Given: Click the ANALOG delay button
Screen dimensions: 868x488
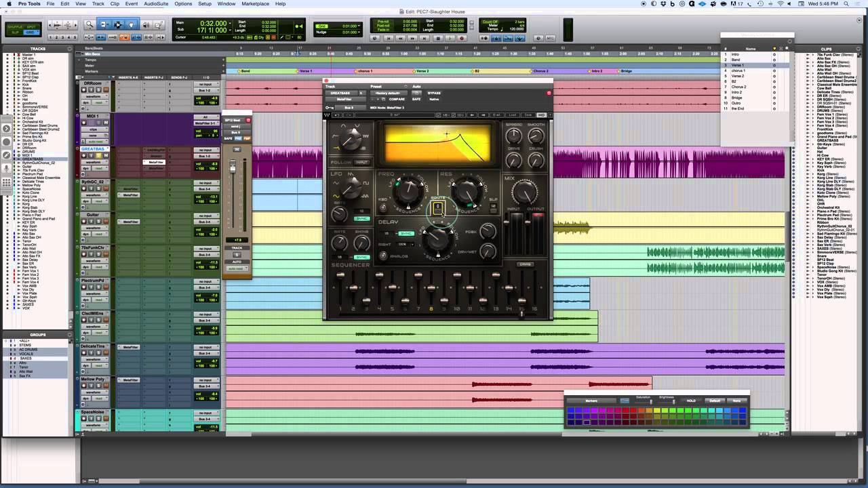Looking at the screenshot, I should pyautogui.click(x=383, y=256).
